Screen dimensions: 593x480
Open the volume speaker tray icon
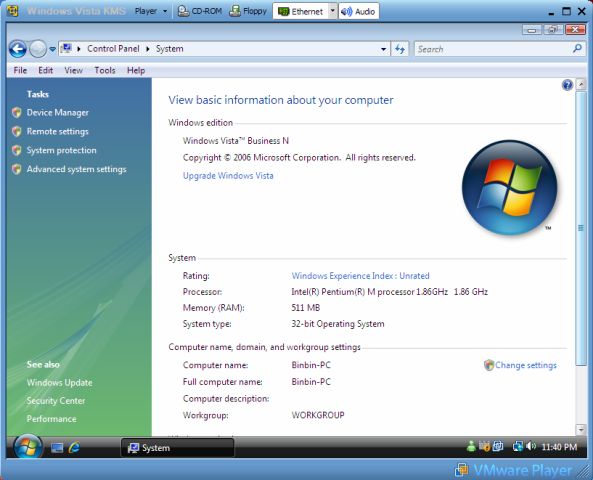tap(531, 447)
